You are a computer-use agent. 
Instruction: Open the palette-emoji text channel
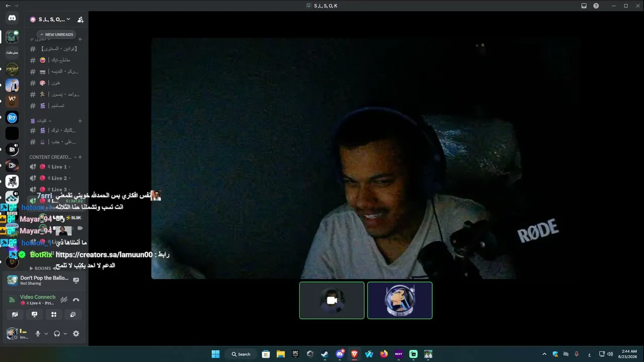[54, 83]
